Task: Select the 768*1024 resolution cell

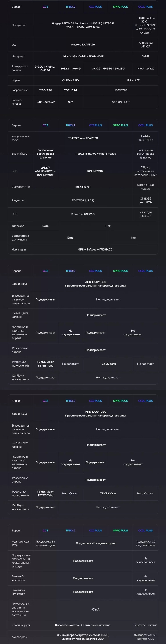Action: (x=70, y=90)
